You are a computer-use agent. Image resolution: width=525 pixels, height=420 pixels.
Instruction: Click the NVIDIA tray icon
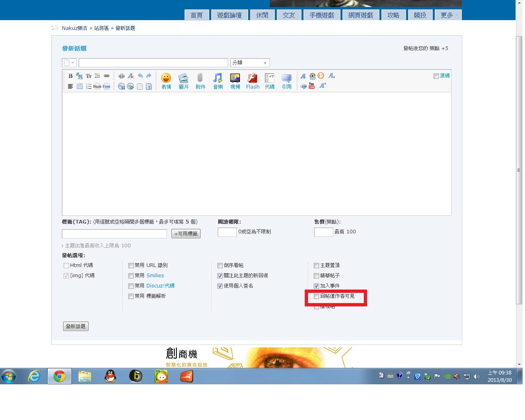coord(447,376)
